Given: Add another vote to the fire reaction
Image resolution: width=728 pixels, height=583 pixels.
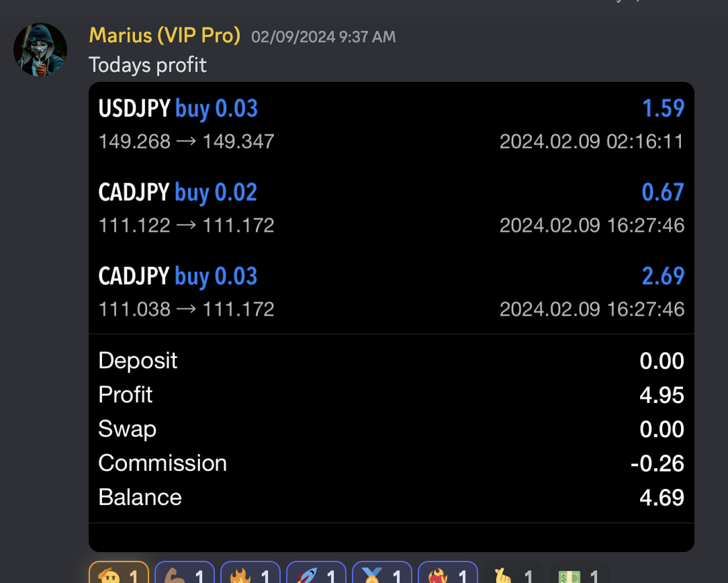Looking at the screenshot, I should [x=250, y=576].
